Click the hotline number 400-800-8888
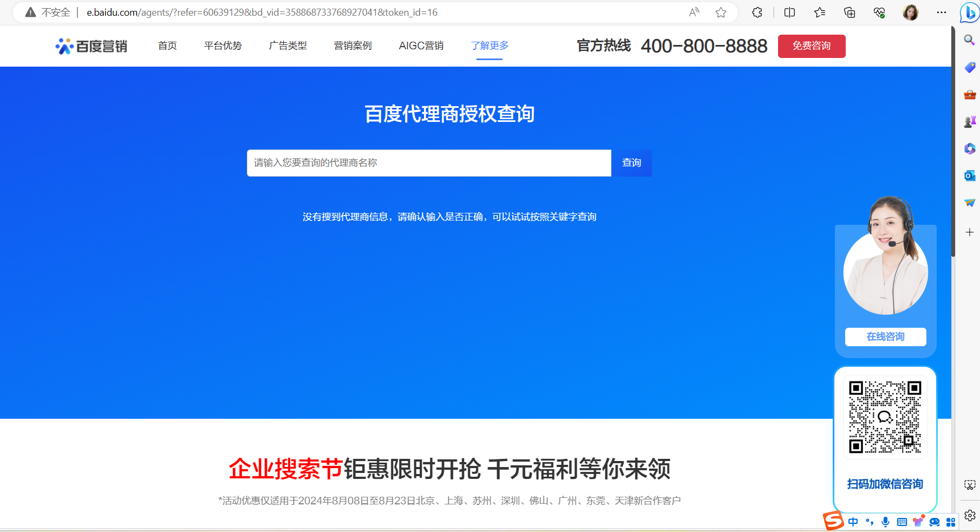This screenshot has height=532, width=980. click(x=704, y=46)
